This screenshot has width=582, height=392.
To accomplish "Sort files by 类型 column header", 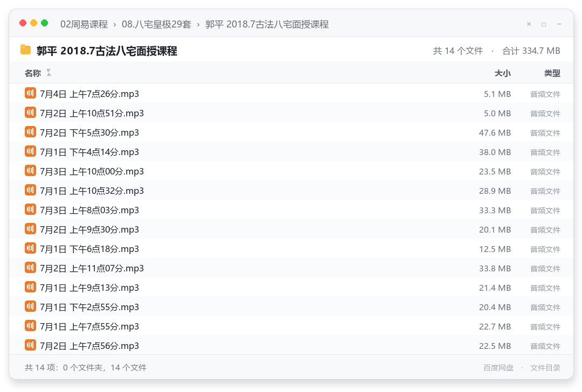I will [x=552, y=73].
